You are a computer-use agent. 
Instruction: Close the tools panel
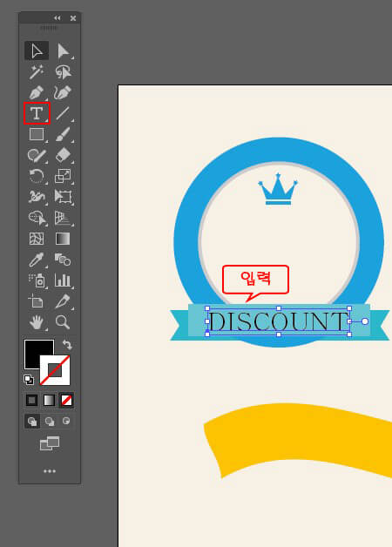(x=73, y=18)
